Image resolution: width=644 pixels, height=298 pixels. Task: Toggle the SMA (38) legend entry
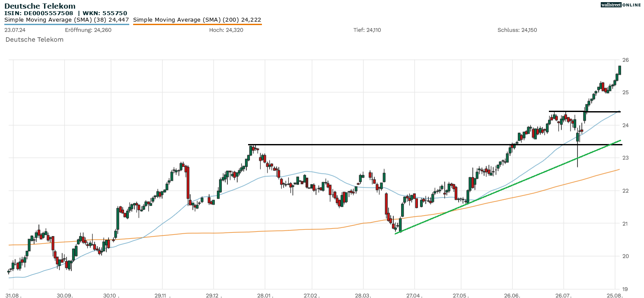pyautogui.click(x=67, y=20)
